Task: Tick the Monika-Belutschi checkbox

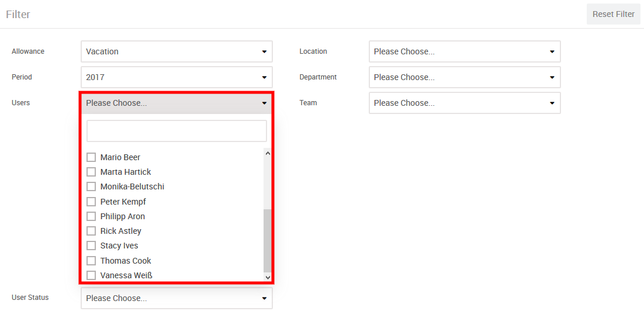Action: pyautogui.click(x=91, y=186)
